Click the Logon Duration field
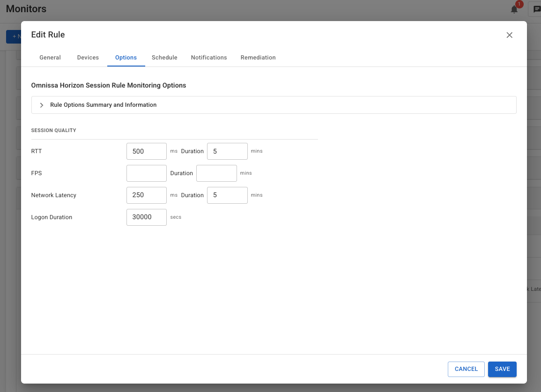541x392 pixels. point(147,217)
